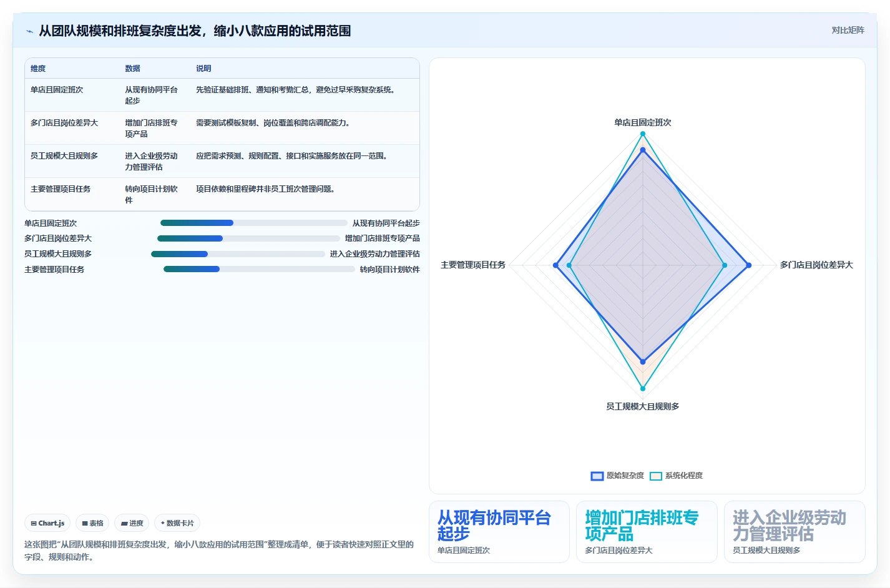890x588 pixels.
Task: Click the 主要管理项目任务 progress bar
Action: tap(259, 269)
